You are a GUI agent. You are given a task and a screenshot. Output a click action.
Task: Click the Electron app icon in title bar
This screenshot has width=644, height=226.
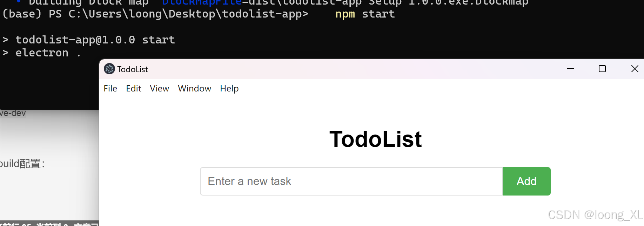pyautogui.click(x=109, y=69)
